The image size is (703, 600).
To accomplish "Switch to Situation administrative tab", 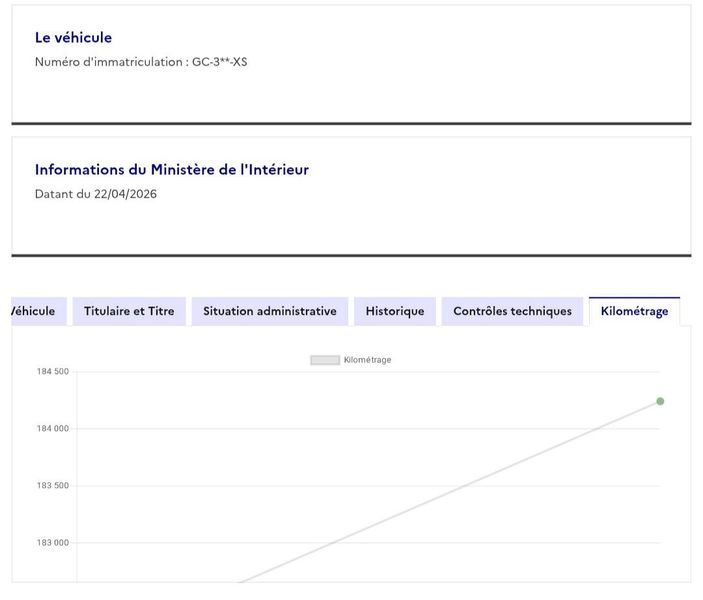I will (x=270, y=311).
